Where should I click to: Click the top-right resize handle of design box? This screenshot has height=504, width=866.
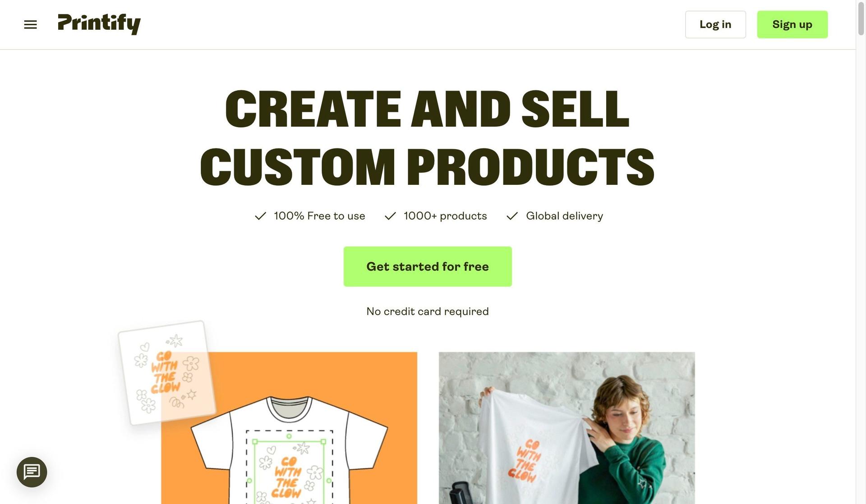323,442
